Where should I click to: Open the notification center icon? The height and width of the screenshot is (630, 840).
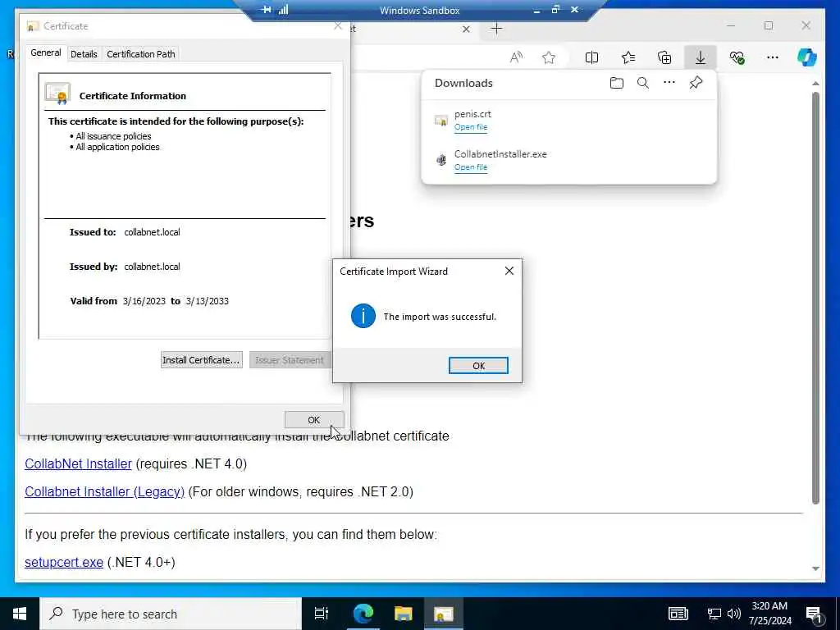pyautogui.click(x=815, y=614)
